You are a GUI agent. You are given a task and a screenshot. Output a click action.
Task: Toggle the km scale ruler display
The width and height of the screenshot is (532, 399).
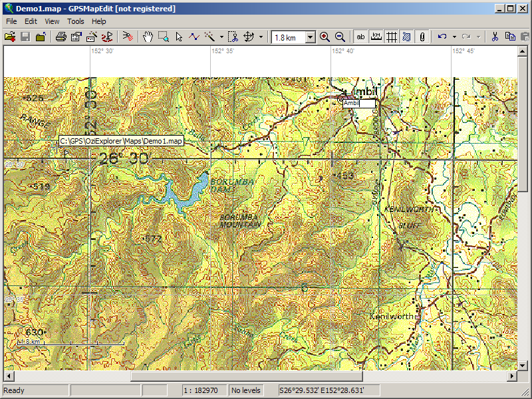[x=376, y=37]
